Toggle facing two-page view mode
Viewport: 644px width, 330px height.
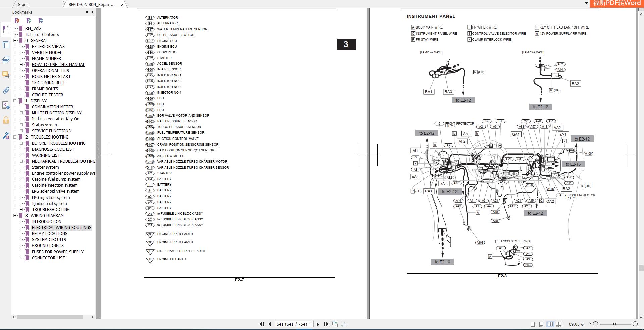point(550,324)
